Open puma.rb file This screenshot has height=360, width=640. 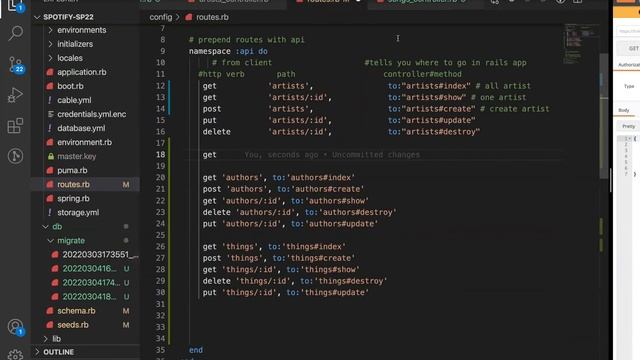pyautogui.click(x=72, y=170)
